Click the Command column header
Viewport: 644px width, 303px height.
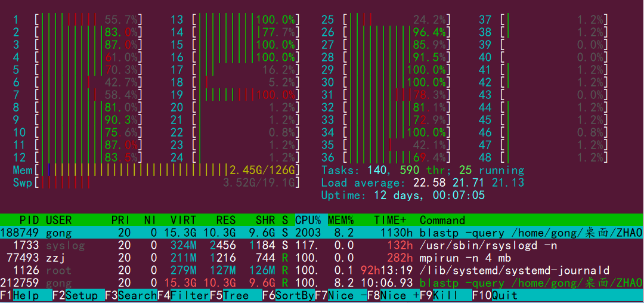click(x=442, y=220)
